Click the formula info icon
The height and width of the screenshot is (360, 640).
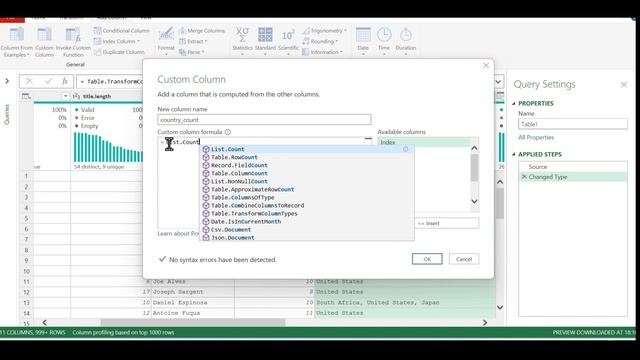pyautogui.click(x=228, y=132)
